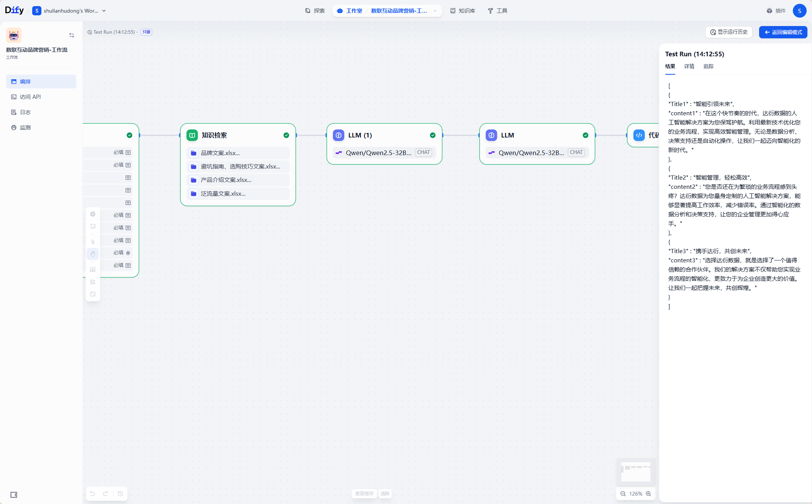Click the Knowledge Retrieval node icon
The width and height of the screenshot is (812, 504).
pos(192,135)
